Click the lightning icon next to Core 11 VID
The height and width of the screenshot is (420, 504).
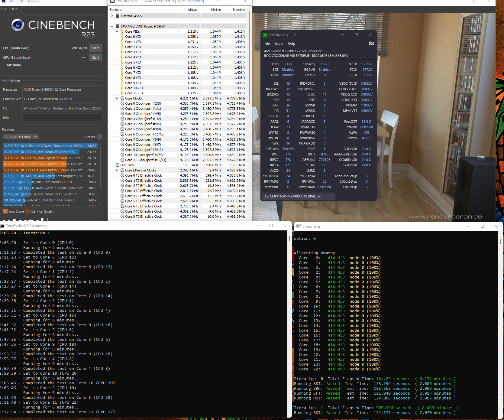122,93
